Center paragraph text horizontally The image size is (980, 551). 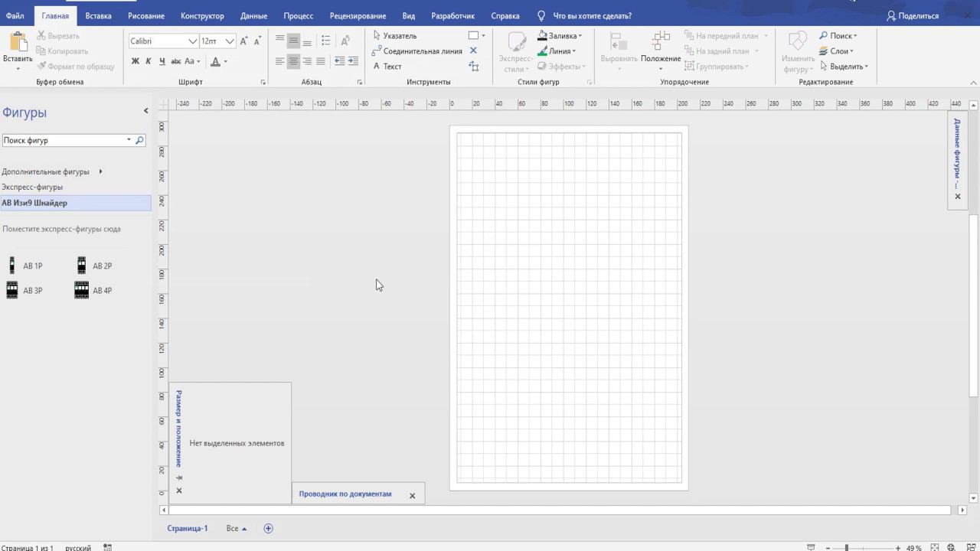point(293,61)
